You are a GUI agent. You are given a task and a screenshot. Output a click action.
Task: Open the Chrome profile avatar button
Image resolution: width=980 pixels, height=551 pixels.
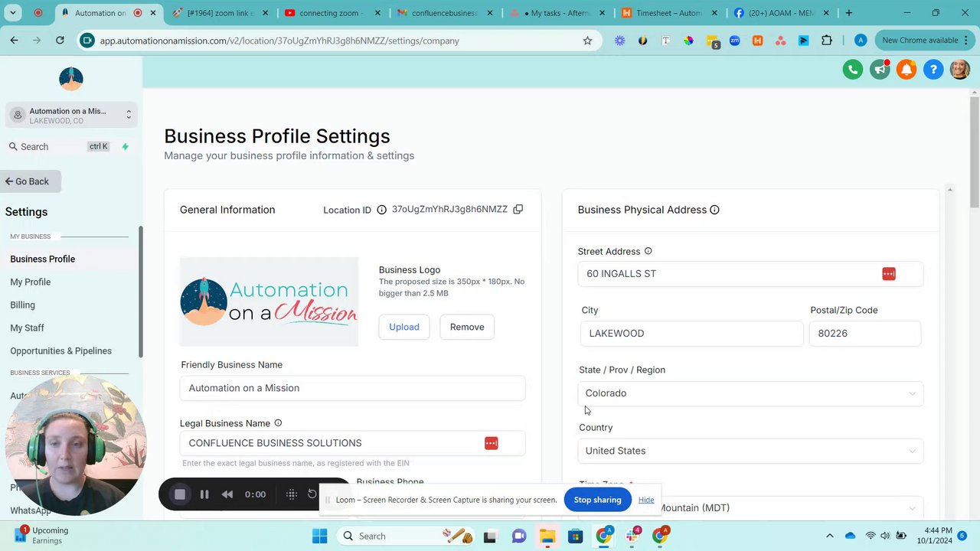pyautogui.click(x=861, y=41)
